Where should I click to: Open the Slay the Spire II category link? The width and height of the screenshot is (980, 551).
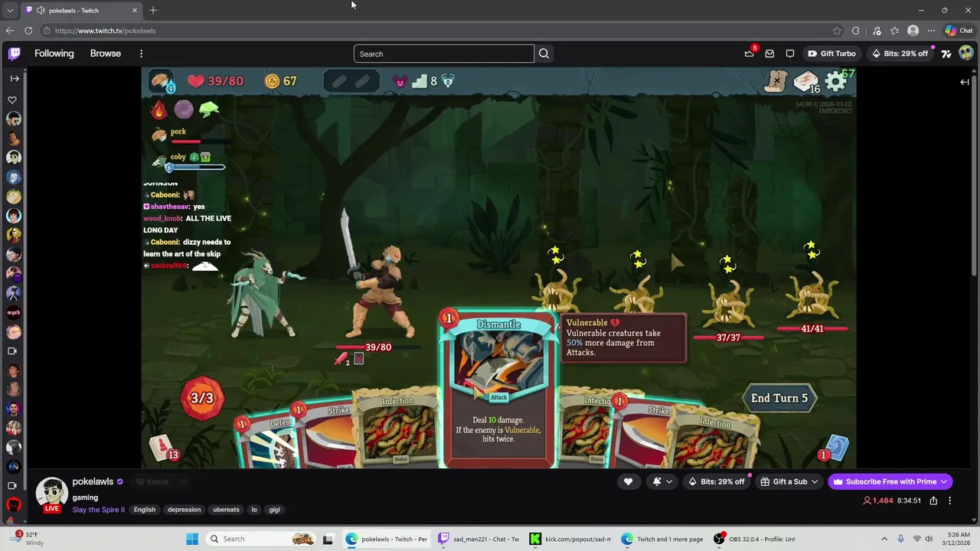(x=98, y=510)
